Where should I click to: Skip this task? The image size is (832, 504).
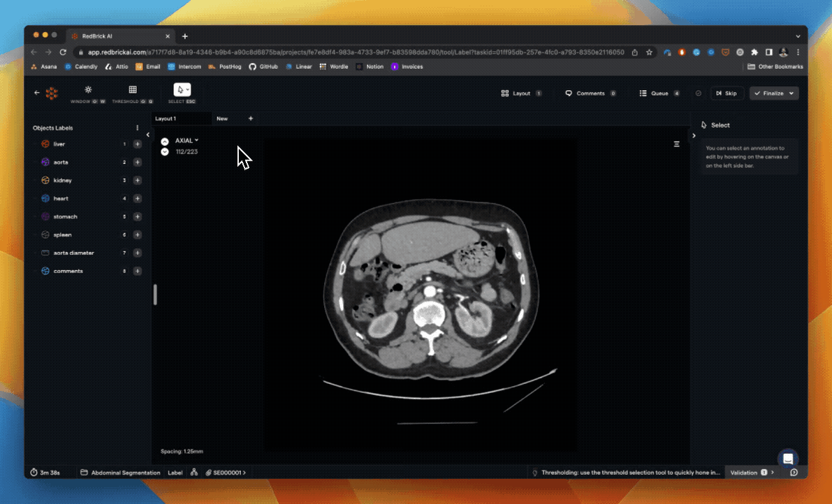727,94
